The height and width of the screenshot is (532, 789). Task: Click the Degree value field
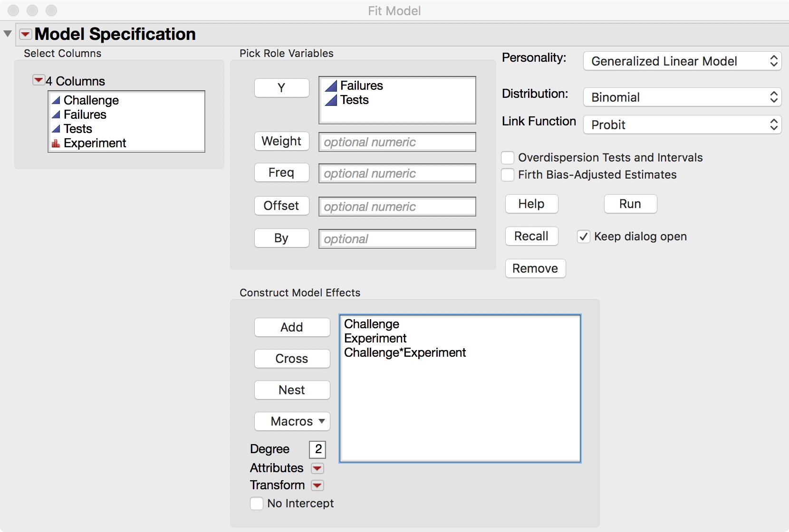[x=317, y=449]
